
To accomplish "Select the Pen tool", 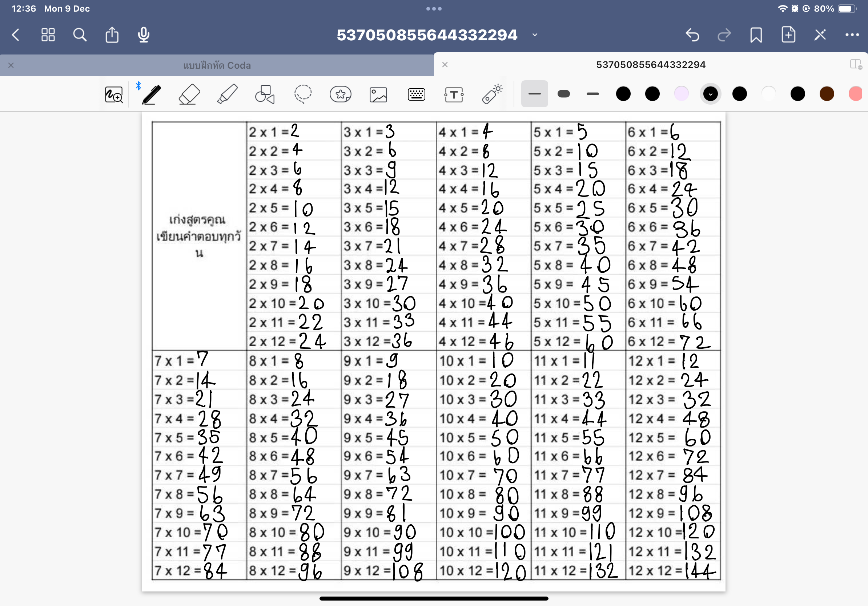I will 151,94.
